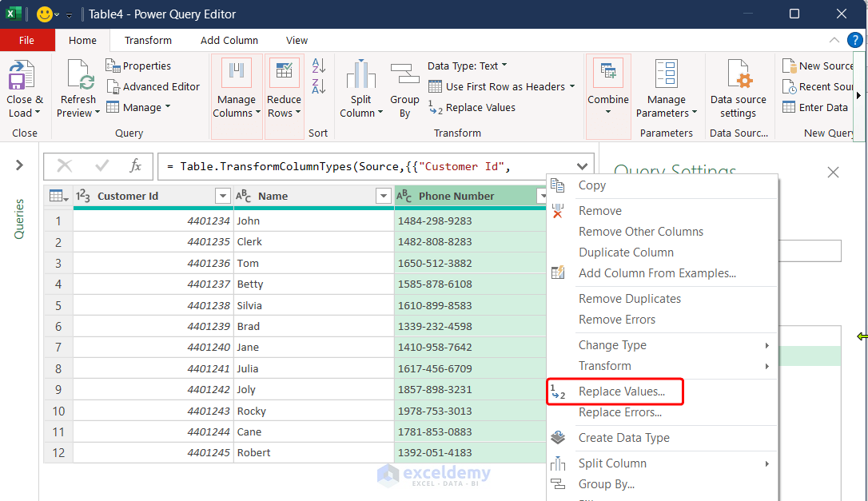
Task: Cancel formula edit with X icon
Action: click(65, 165)
